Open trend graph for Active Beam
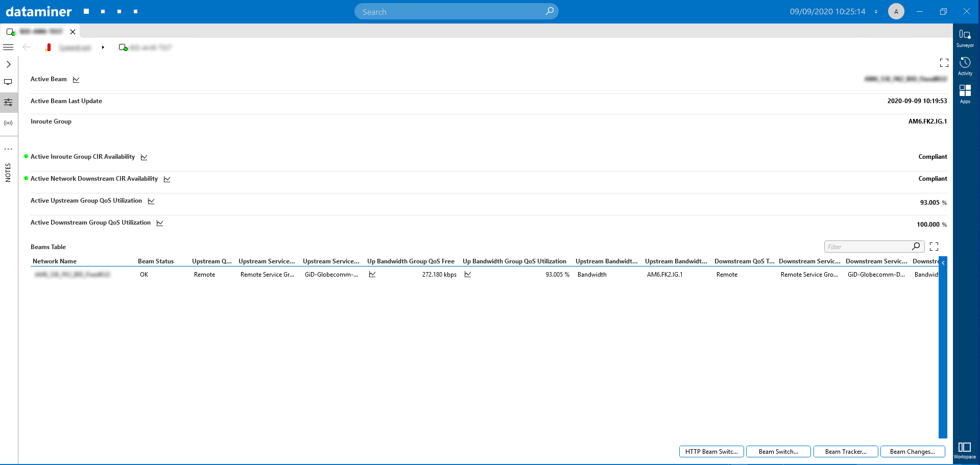The width and height of the screenshot is (980, 465). (x=76, y=80)
